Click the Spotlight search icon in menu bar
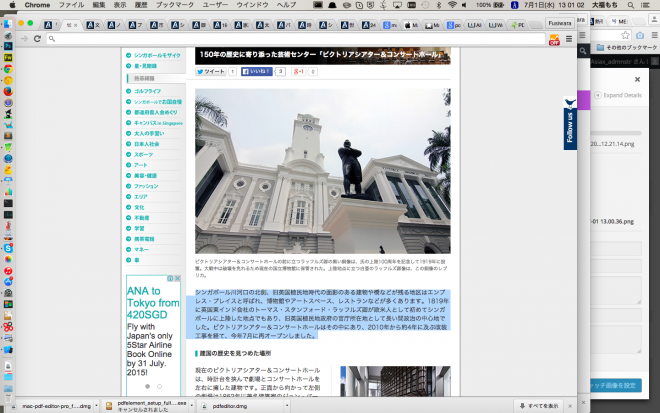Screen dimensions: 660x413 (x=631, y=5)
